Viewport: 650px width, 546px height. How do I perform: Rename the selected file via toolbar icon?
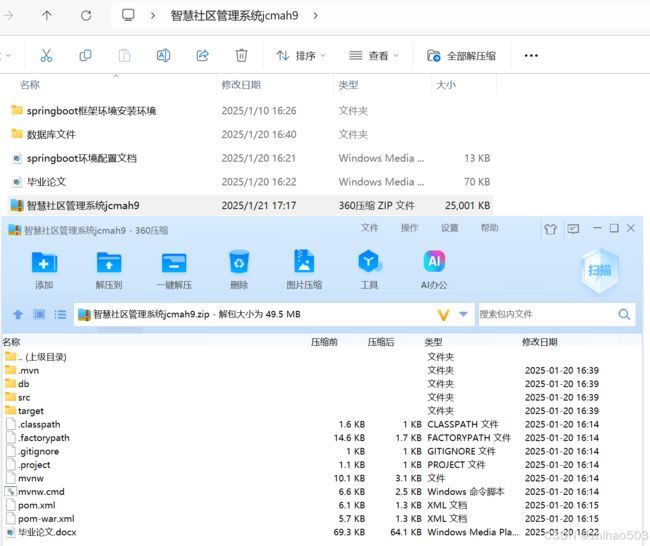(163, 56)
